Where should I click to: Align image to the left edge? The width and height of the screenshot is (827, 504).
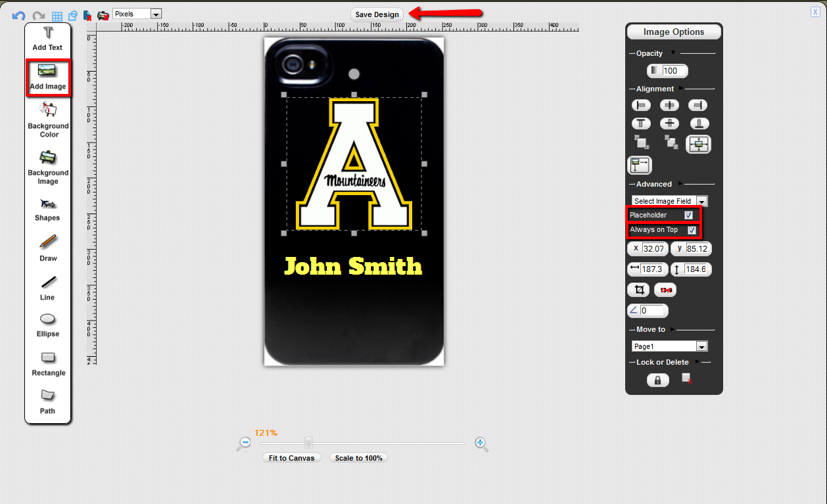click(x=641, y=105)
